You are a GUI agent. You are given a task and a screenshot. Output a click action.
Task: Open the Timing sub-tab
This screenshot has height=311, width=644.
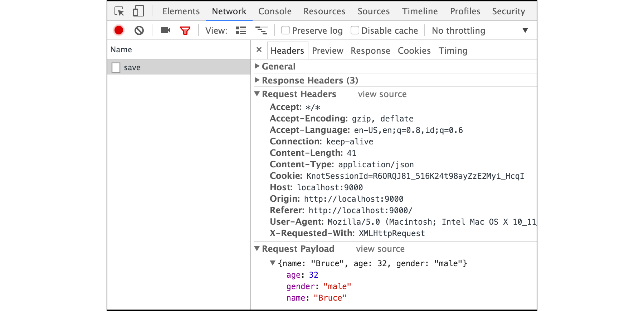pos(453,51)
